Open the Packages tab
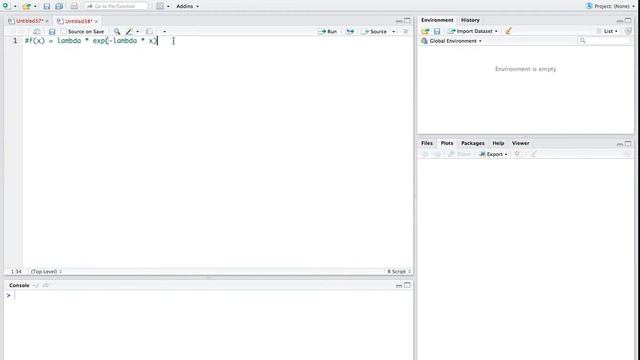640x360 pixels. coord(473,143)
